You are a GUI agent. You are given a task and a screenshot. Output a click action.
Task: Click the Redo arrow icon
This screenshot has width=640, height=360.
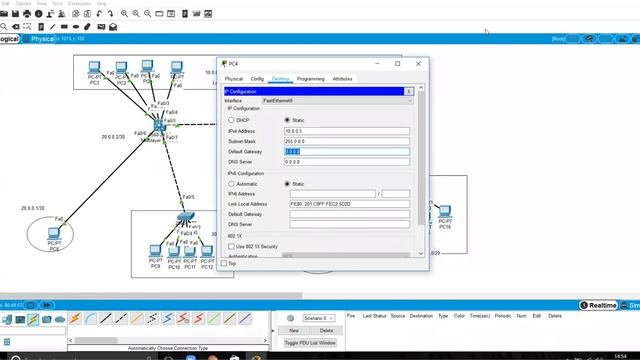tap(110, 14)
